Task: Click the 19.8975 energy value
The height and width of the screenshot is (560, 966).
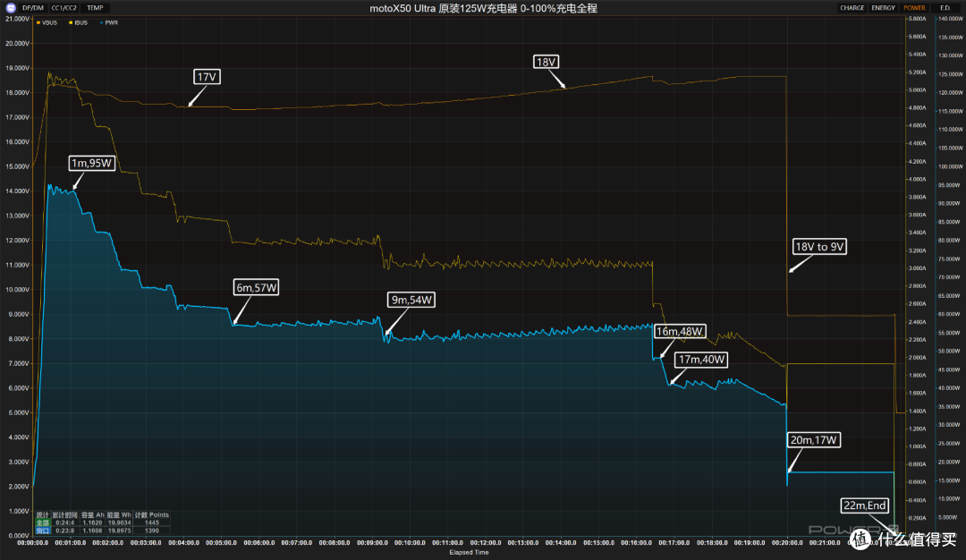Action: click(x=120, y=530)
